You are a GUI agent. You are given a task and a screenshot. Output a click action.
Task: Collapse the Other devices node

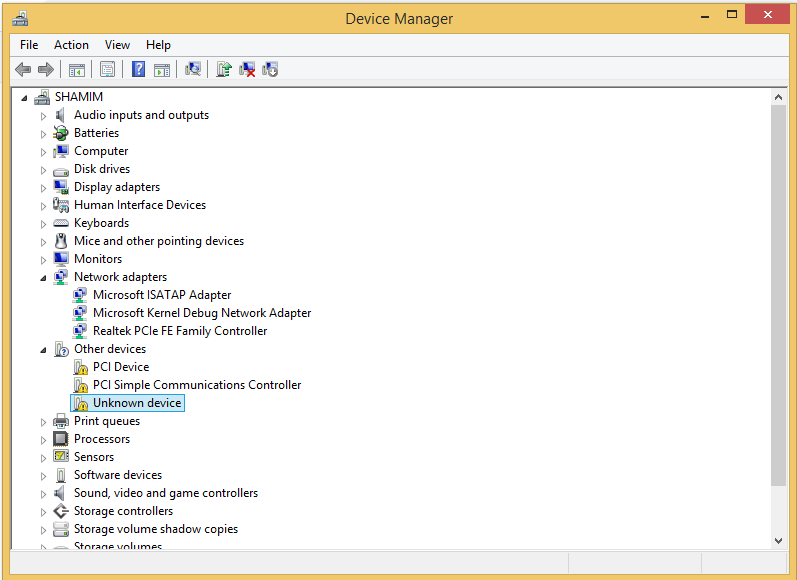coord(43,350)
